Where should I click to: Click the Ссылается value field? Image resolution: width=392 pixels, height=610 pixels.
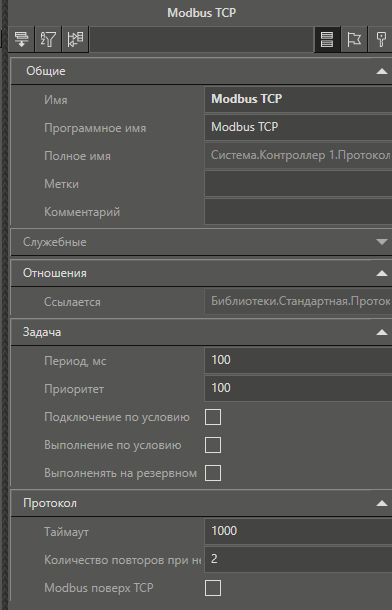(298, 301)
